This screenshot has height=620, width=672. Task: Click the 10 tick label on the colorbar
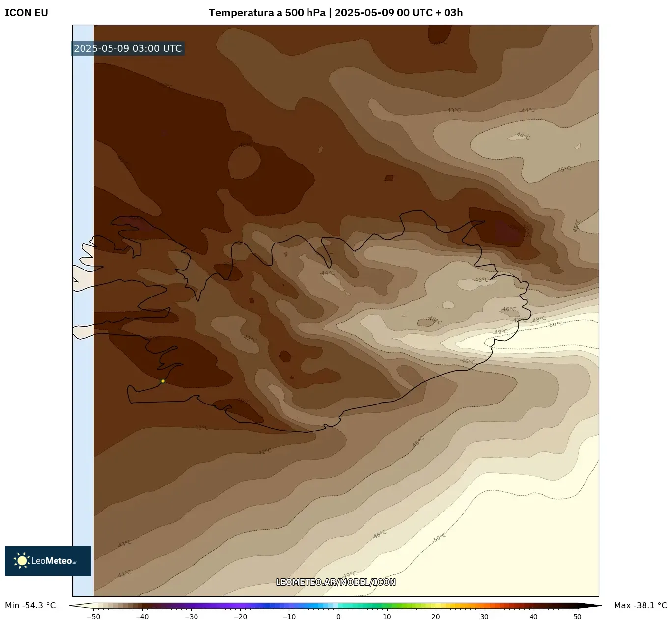click(387, 617)
